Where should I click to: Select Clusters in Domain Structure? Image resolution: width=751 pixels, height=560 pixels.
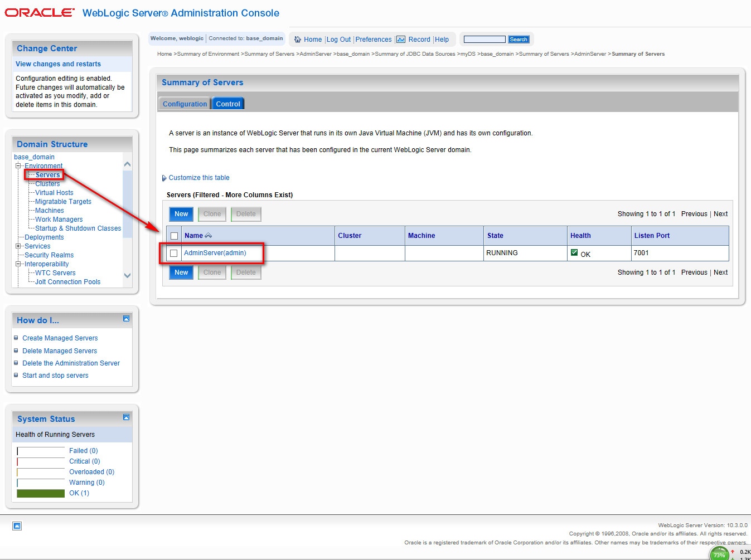[47, 184]
